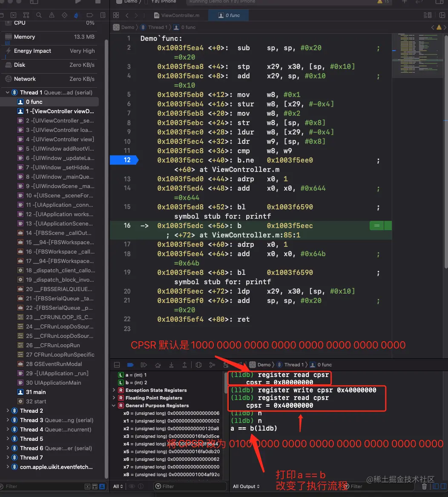The height and width of the screenshot is (497, 448).
Task: Open the breakpoint navigator icon
Action: pyautogui.click(x=90, y=15)
